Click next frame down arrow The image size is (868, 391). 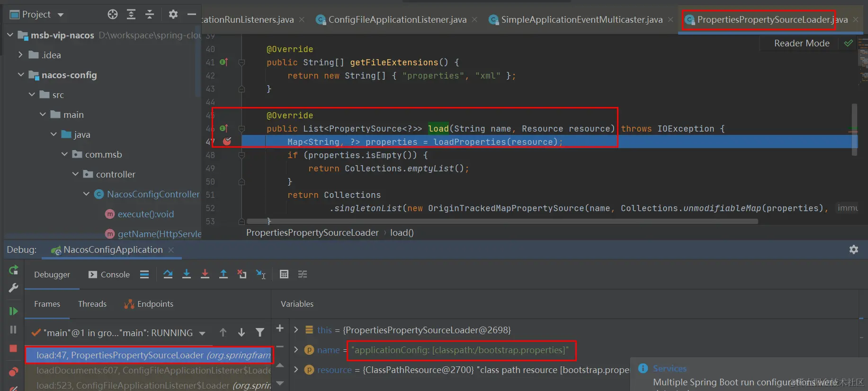click(x=242, y=333)
